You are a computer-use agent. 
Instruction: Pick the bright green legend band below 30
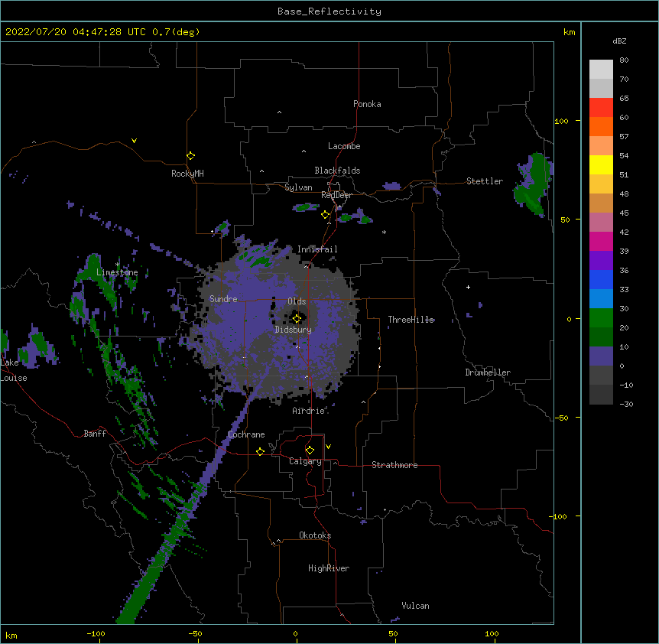(601, 318)
